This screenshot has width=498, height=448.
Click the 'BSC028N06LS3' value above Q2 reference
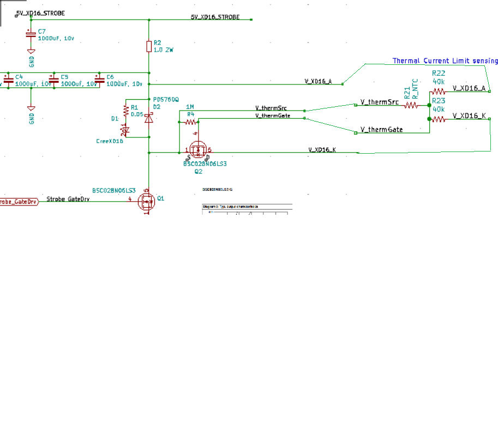(x=205, y=164)
